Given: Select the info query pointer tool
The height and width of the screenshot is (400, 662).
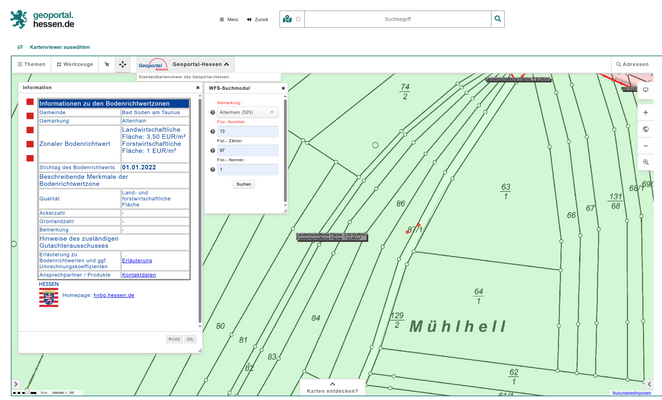Looking at the screenshot, I should 106,64.
